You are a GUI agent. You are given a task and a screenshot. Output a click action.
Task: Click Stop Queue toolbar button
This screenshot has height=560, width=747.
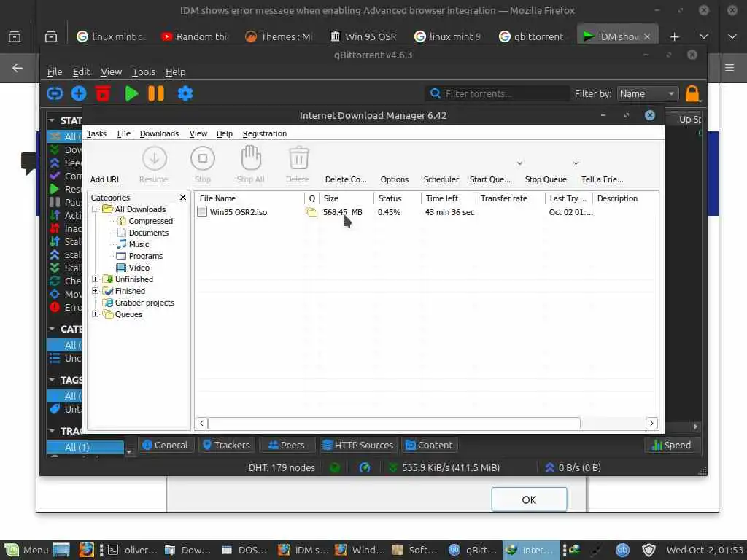tap(546, 179)
